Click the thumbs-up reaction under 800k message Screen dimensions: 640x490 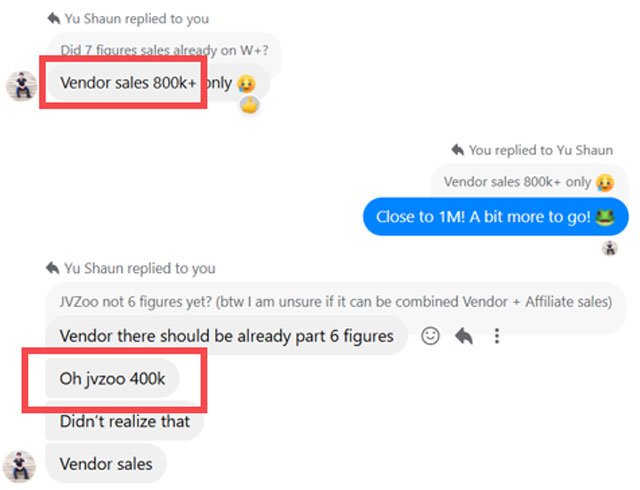(250, 106)
